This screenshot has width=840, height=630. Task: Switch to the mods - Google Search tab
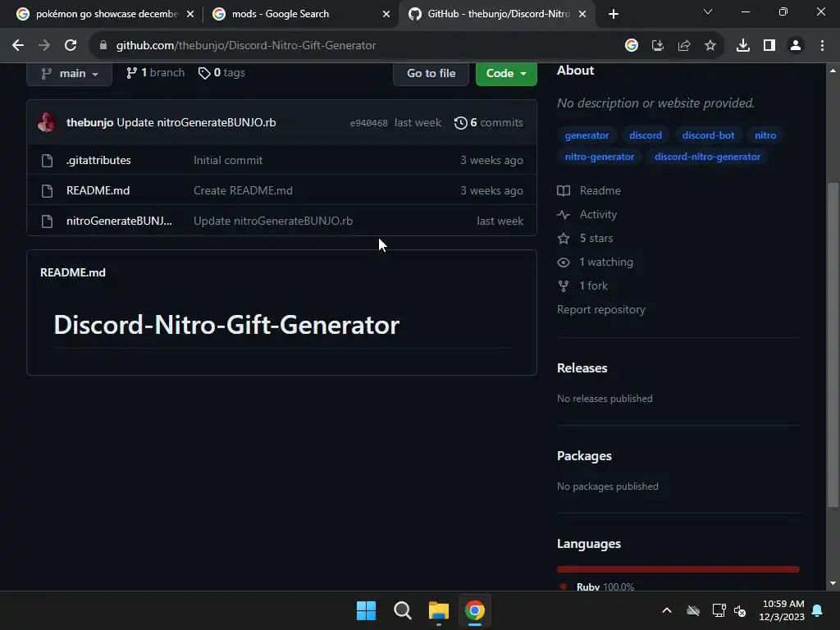pyautogui.click(x=300, y=14)
